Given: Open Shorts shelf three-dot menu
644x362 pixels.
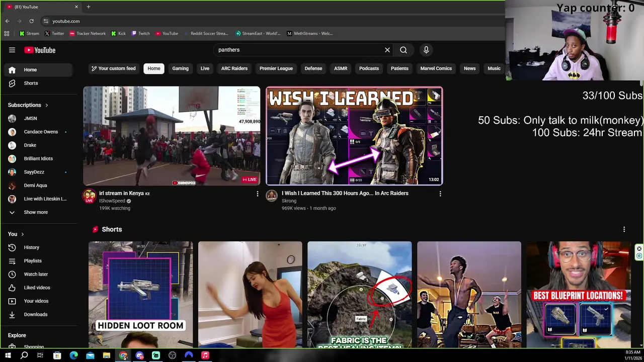Looking at the screenshot, I should click(624, 229).
